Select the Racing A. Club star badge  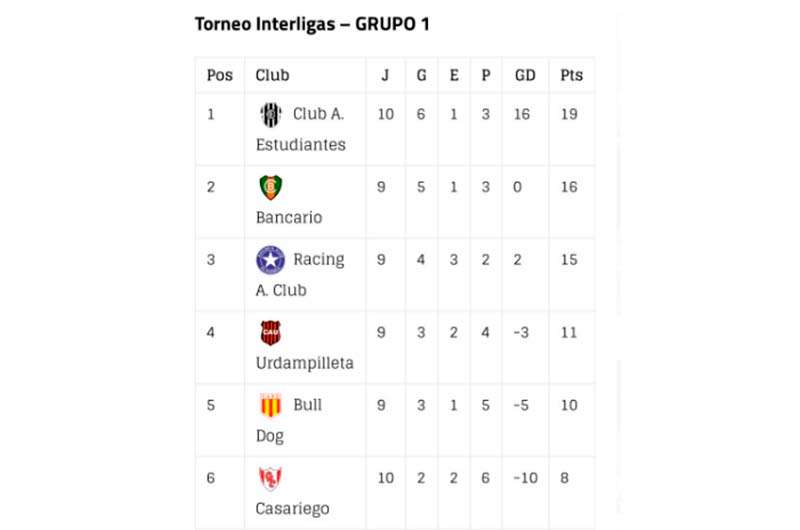coord(270,260)
